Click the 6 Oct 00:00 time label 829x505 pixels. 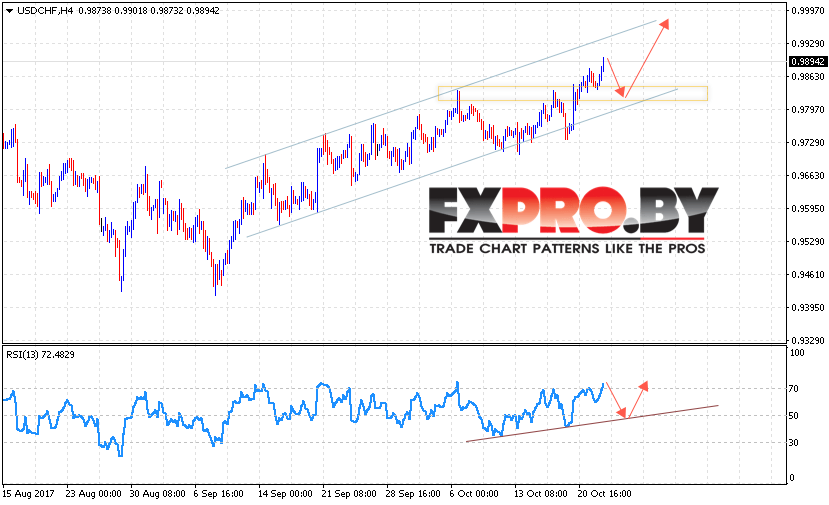coord(474,494)
